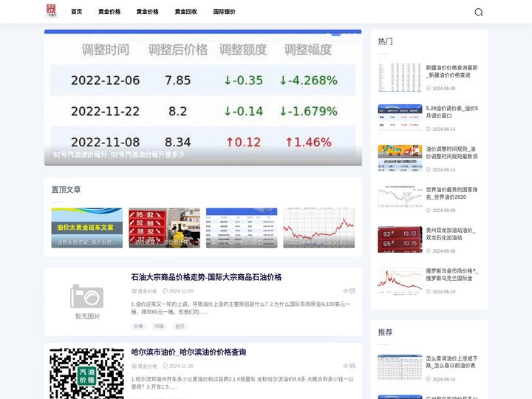Open hot article 世界油价最贵的国家排名
This screenshot has height=399, width=532.
451,194
